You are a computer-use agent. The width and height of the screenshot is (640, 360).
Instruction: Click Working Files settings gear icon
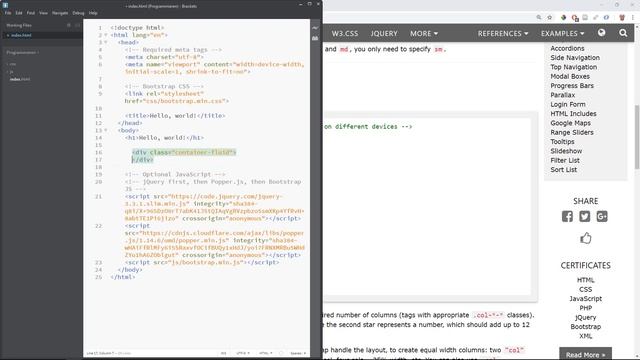pos(69,25)
